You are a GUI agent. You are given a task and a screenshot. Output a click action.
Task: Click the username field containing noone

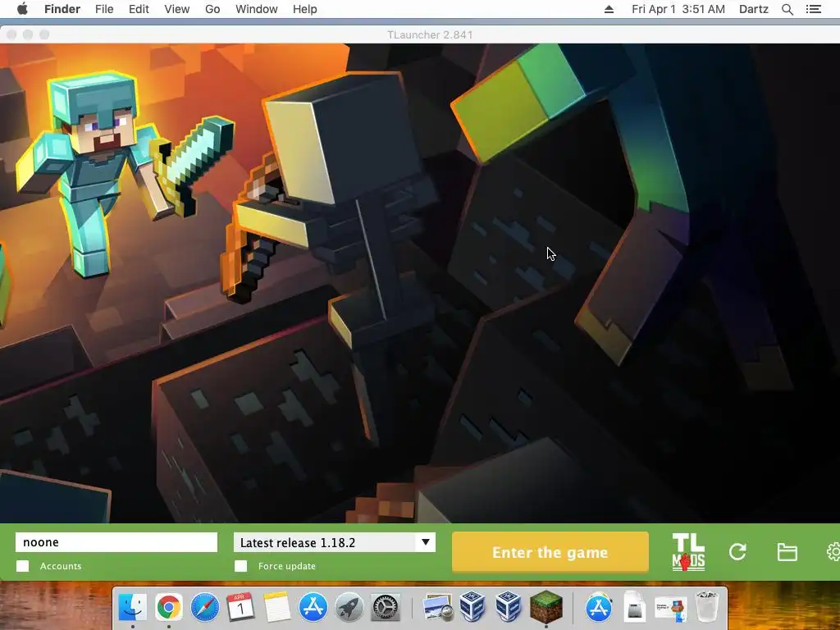click(116, 542)
